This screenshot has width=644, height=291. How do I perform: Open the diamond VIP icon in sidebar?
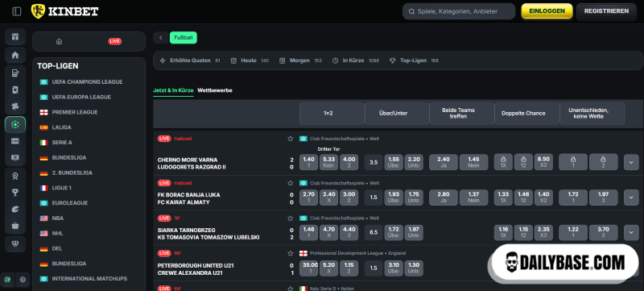(x=15, y=243)
